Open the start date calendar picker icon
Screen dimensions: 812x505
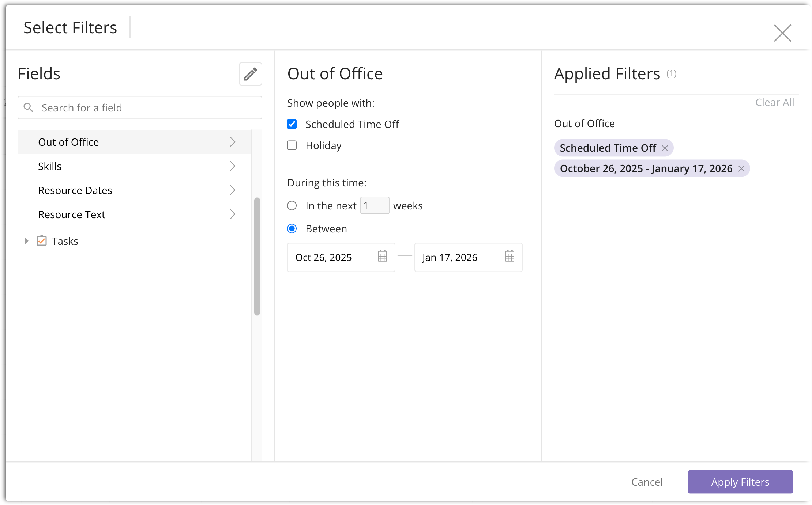point(382,257)
